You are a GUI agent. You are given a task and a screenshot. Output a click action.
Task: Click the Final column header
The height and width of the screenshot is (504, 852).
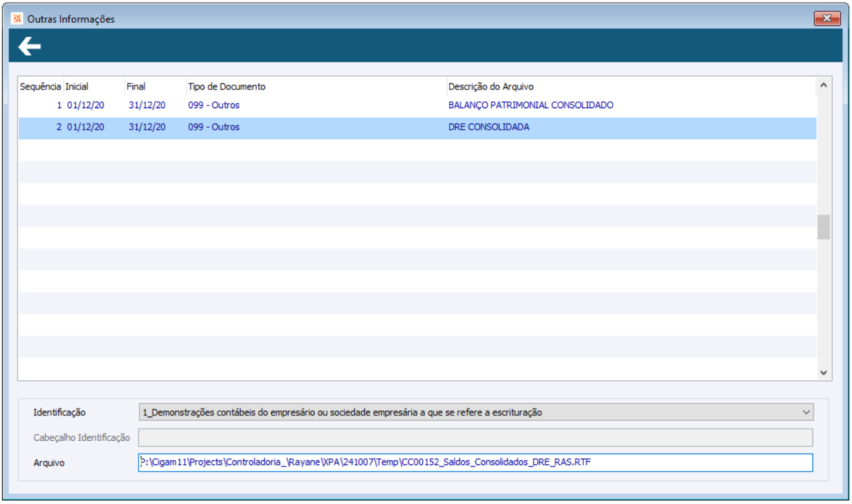click(x=136, y=87)
